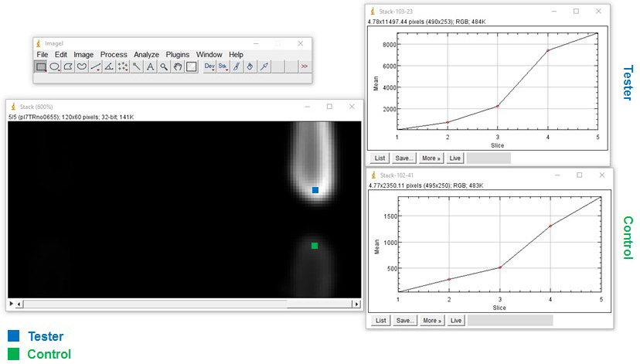The image size is (640, 364).
Task: Open the More Tools >> menu
Action: click(x=305, y=66)
